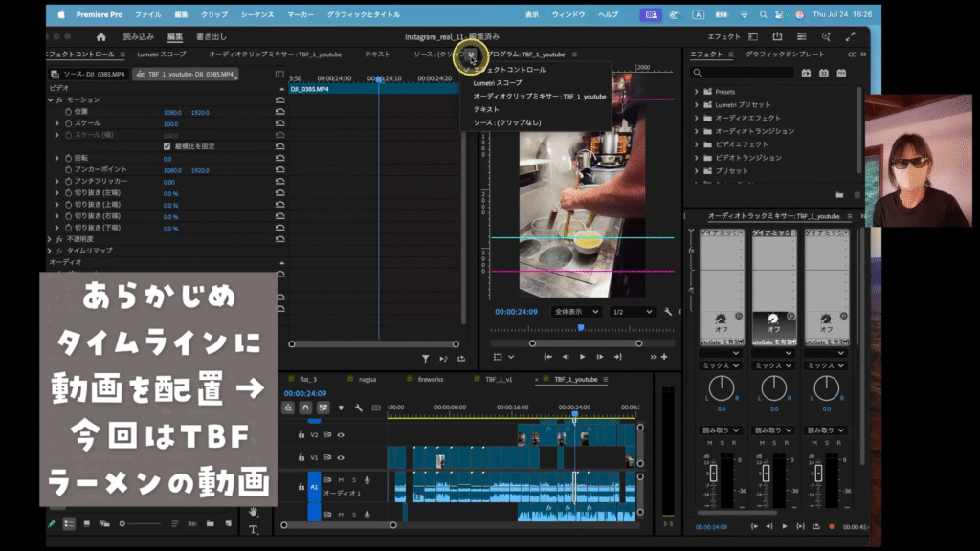Screen dimensions: 980x551
Task: Switch to the 書き出し workspace
Action: [212, 37]
